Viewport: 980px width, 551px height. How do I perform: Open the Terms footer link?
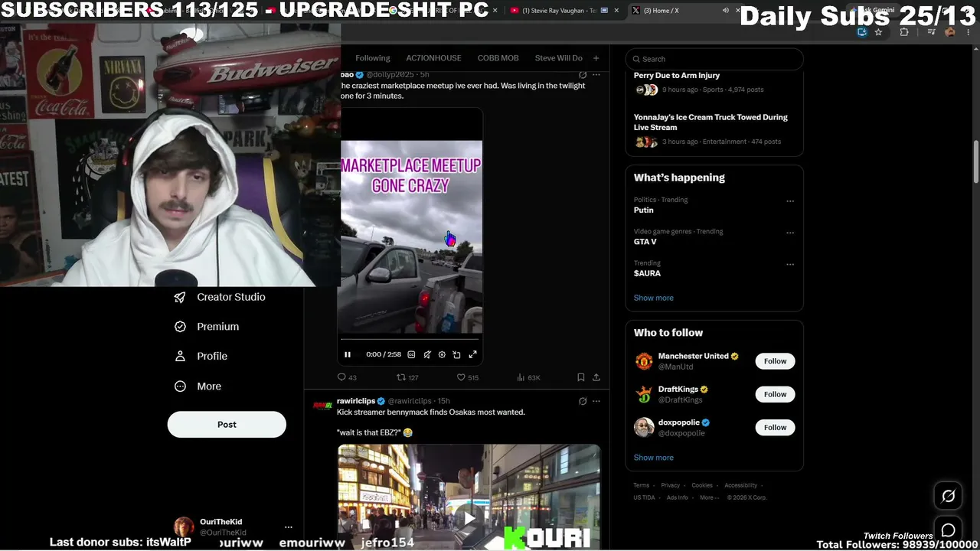[x=641, y=485]
